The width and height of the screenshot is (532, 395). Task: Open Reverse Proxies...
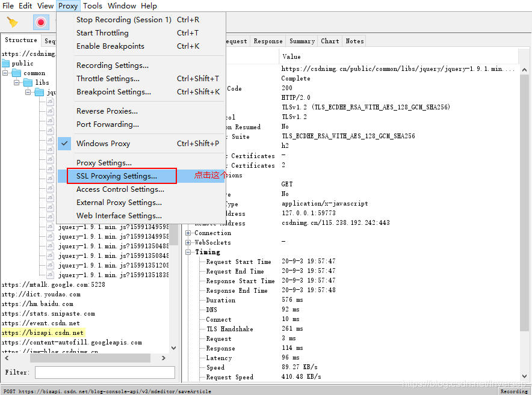coord(141,111)
